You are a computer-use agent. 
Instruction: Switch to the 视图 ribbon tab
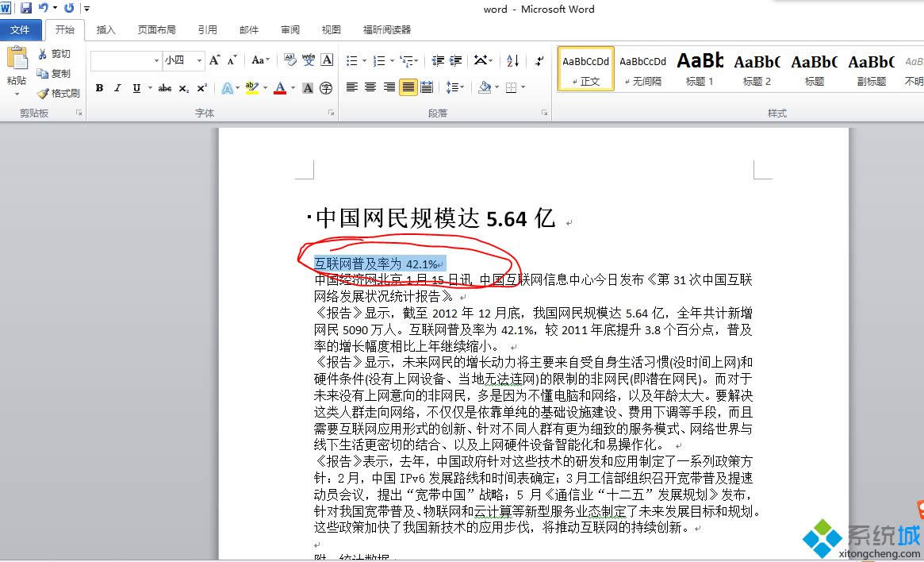point(332,29)
